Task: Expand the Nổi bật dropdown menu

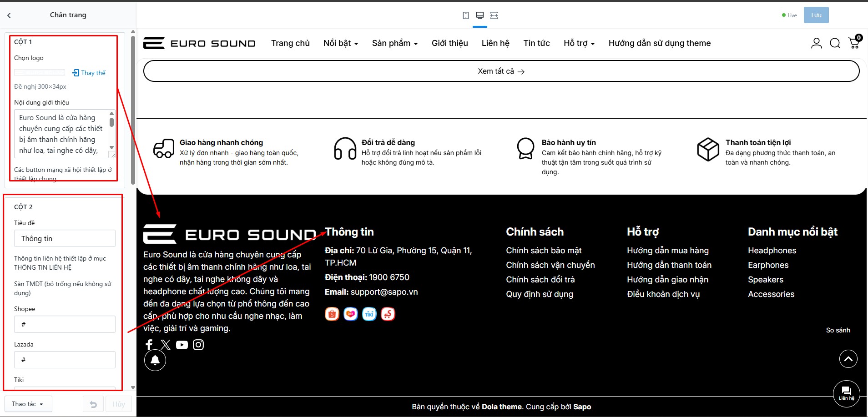Action: (341, 43)
